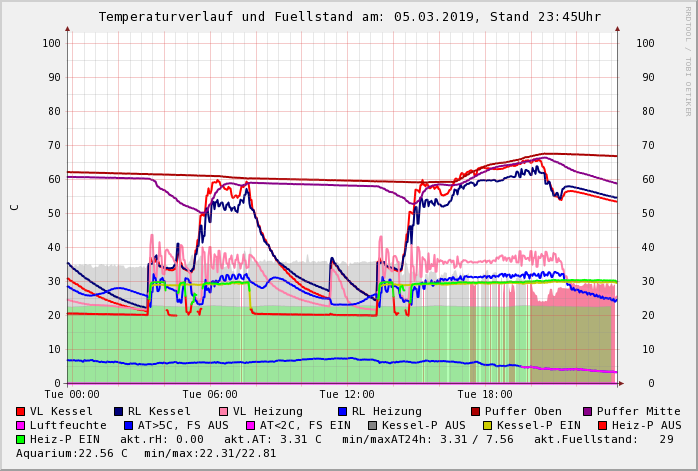Click the magenta Luftfeuchte legend swatch
Viewport: 698px width, 471px height.
pos(20,425)
